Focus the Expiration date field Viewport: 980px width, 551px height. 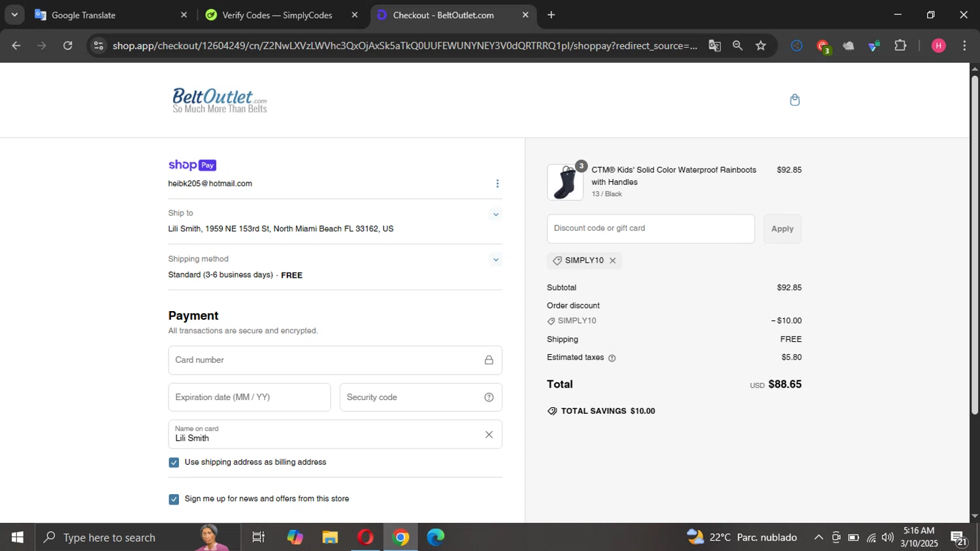point(250,397)
